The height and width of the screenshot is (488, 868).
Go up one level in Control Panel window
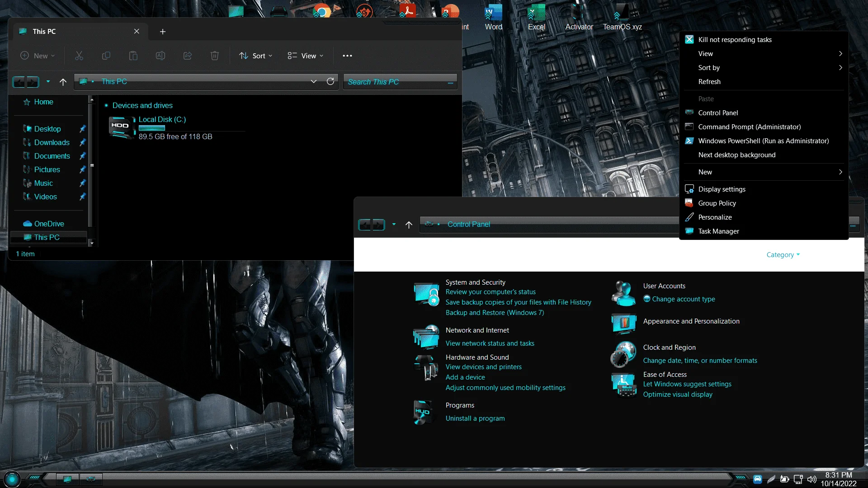point(409,225)
